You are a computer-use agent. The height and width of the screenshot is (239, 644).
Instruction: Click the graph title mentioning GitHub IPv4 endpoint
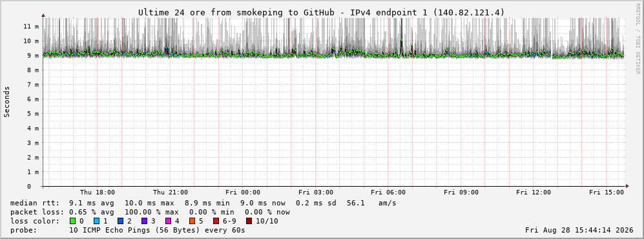321,12
